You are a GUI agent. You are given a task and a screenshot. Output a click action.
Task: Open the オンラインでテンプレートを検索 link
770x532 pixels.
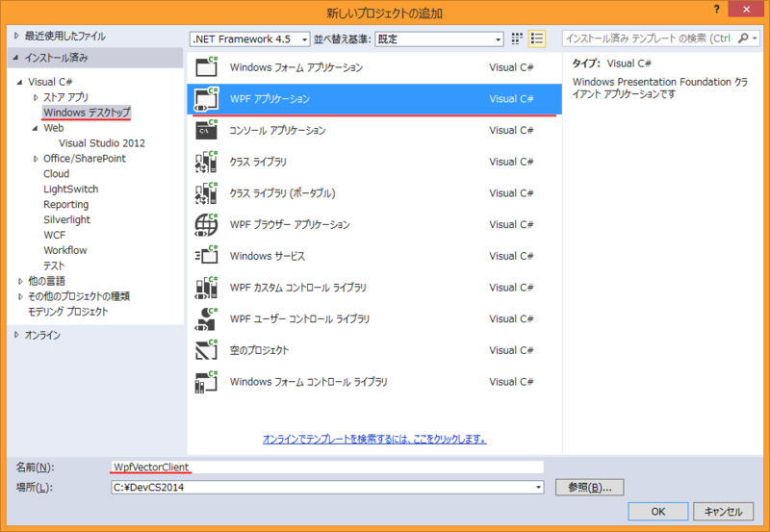(374, 439)
